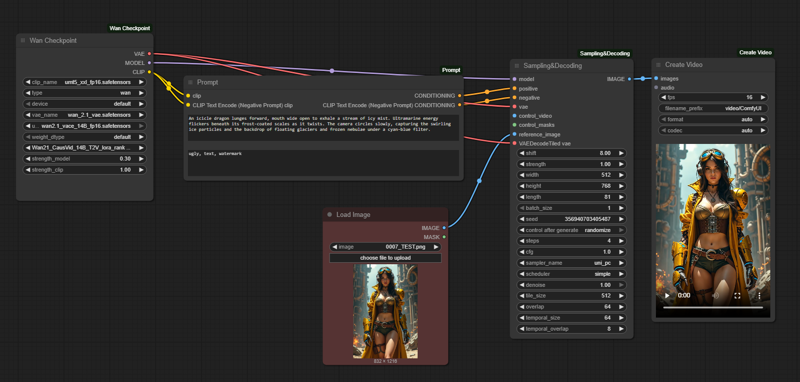The width and height of the screenshot is (800, 382).
Task: Click the control_masks input port
Action: (514, 125)
